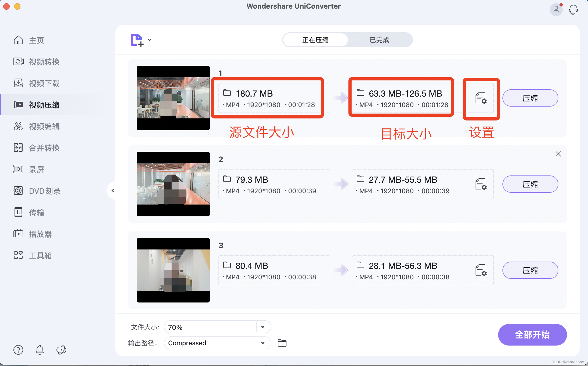This screenshot has width=588, height=366.
Task: Open the user account profile icon
Action: point(556,10)
